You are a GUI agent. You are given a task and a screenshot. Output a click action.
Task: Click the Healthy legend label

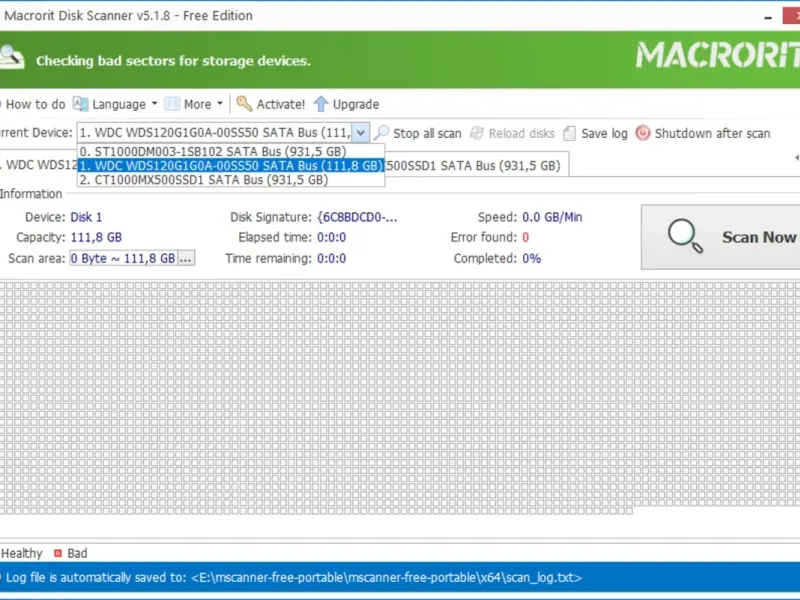21,553
